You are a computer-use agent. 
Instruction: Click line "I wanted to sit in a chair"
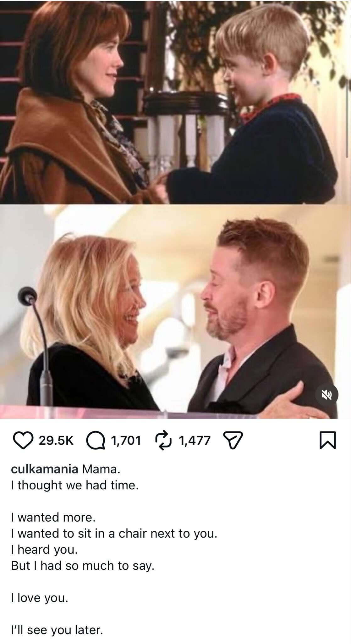click(x=114, y=533)
